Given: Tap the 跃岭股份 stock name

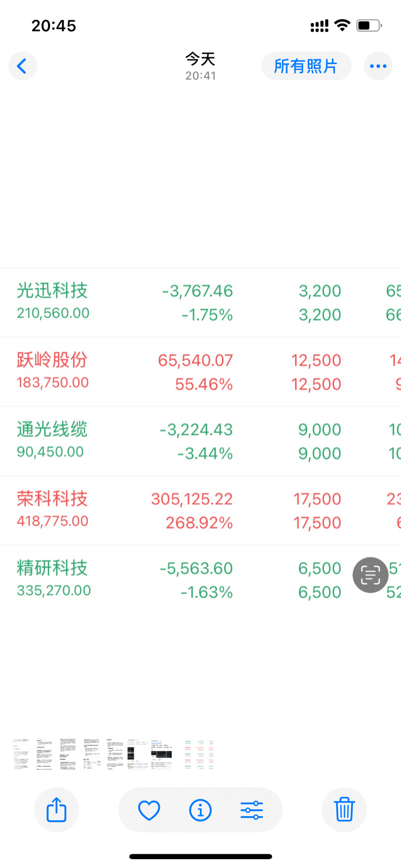Looking at the screenshot, I should pyautogui.click(x=52, y=360).
